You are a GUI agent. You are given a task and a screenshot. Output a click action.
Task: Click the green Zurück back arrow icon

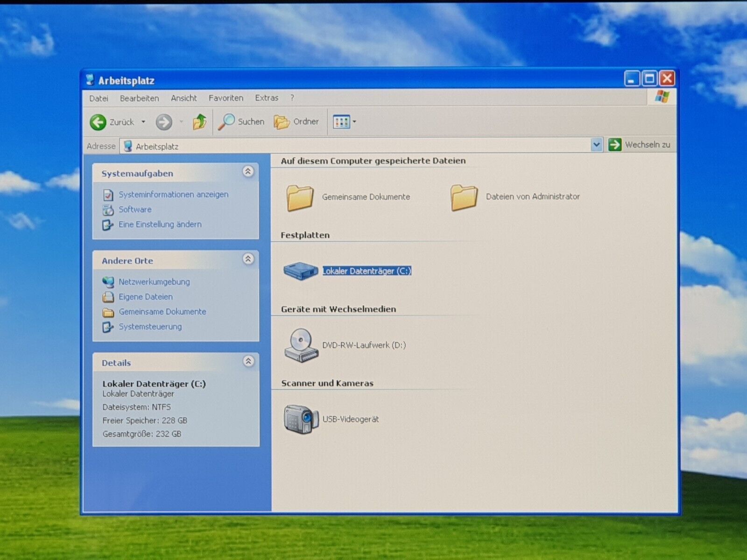[98, 122]
